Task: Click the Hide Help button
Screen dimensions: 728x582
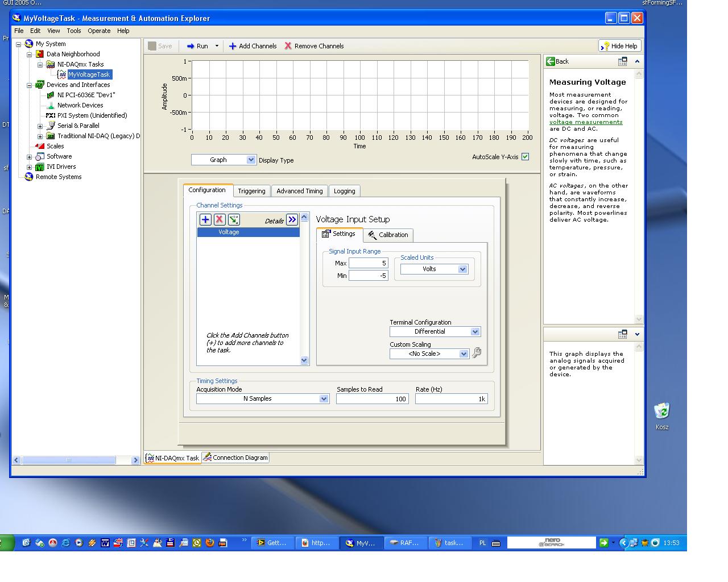Action: (619, 46)
